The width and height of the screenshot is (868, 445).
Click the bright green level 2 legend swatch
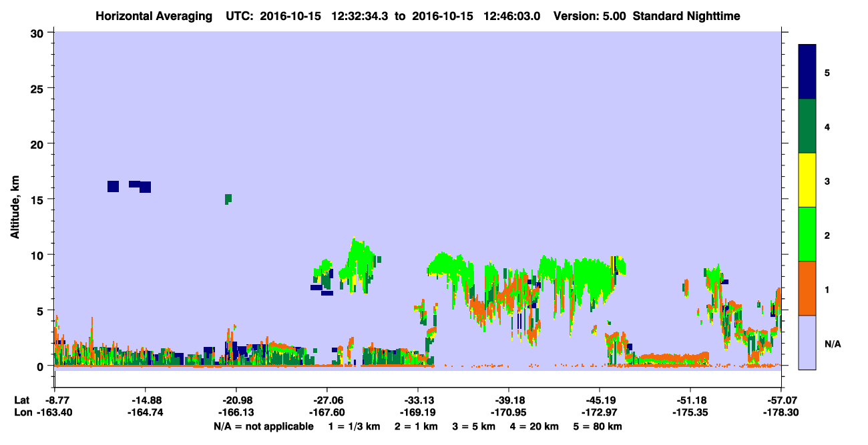point(807,234)
